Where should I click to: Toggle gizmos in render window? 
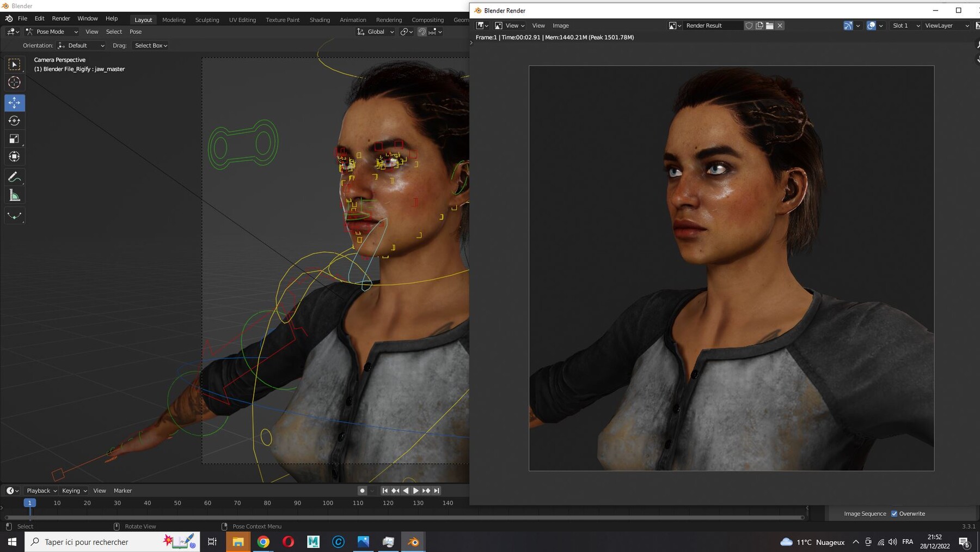tap(848, 26)
